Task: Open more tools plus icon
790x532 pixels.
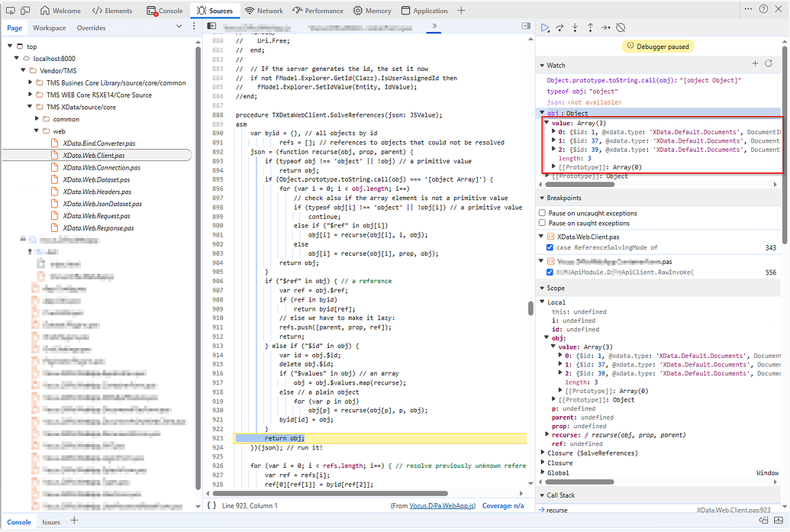Action: tap(461, 11)
